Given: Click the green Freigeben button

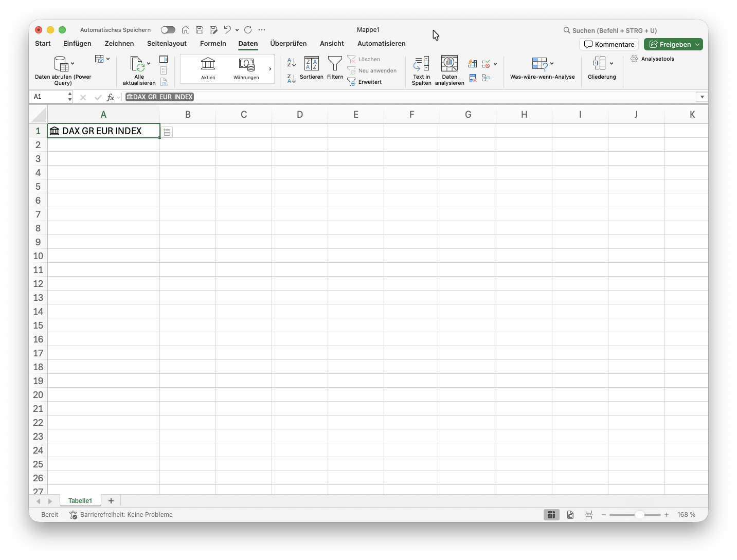Looking at the screenshot, I should [x=673, y=44].
